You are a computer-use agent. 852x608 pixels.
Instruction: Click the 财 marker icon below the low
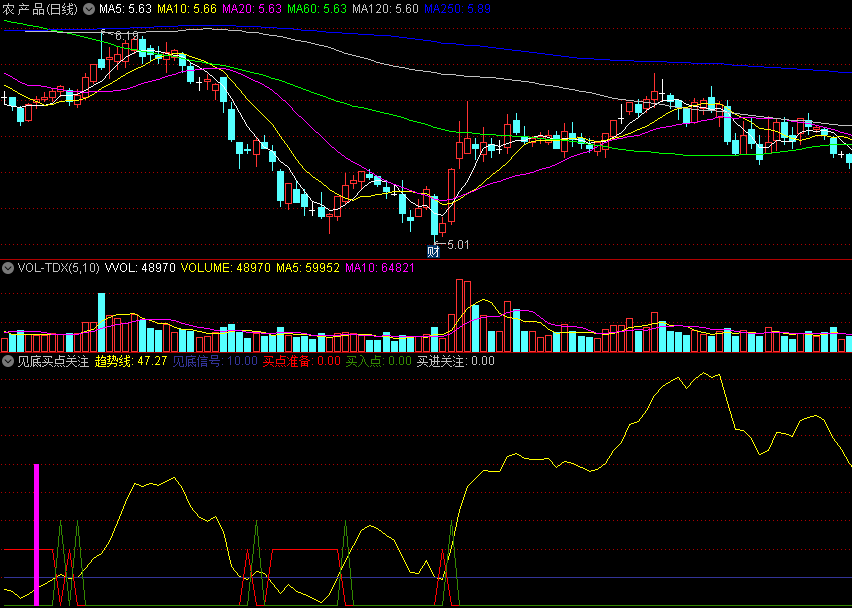[433, 252]
